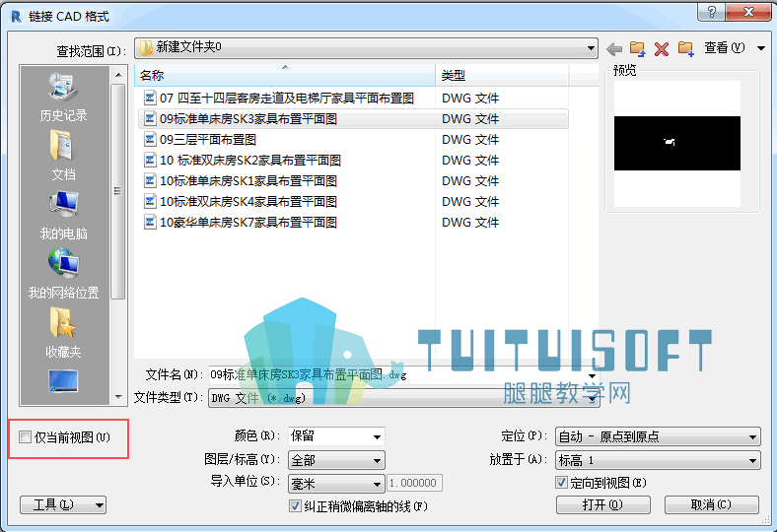
Task: Open the 收藏夹 shortcut
Action: click(63, 333)
